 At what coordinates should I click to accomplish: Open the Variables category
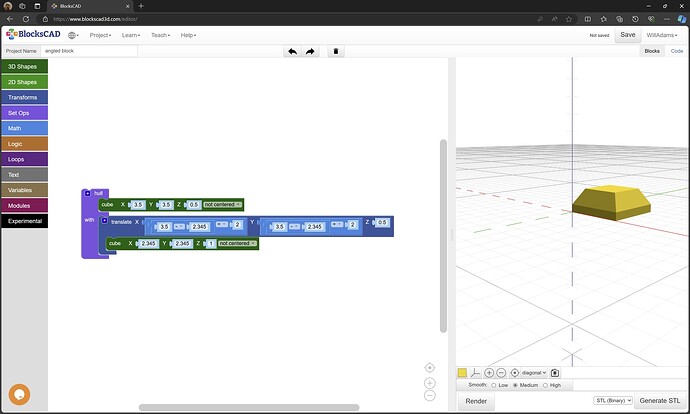click(25, 190)
